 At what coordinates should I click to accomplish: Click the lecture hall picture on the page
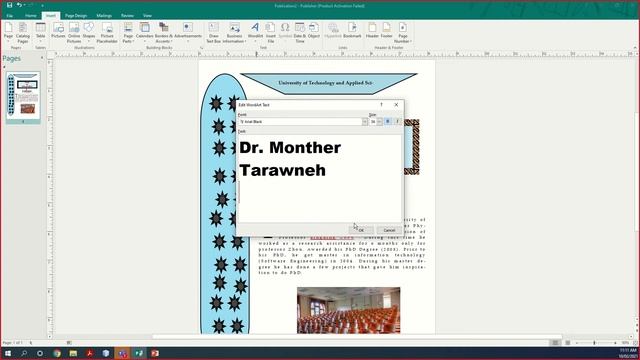pos(349,310)
